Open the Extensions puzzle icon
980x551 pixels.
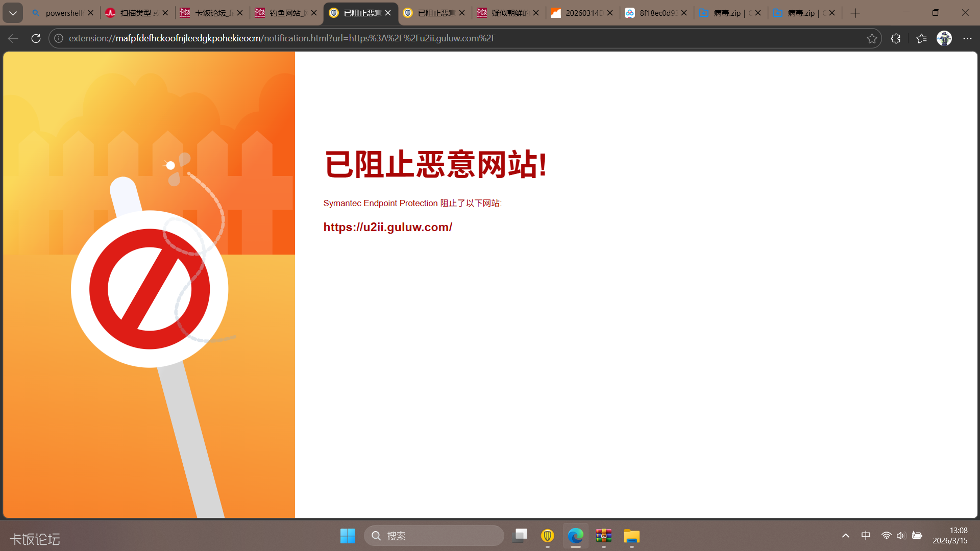[895, 38]
